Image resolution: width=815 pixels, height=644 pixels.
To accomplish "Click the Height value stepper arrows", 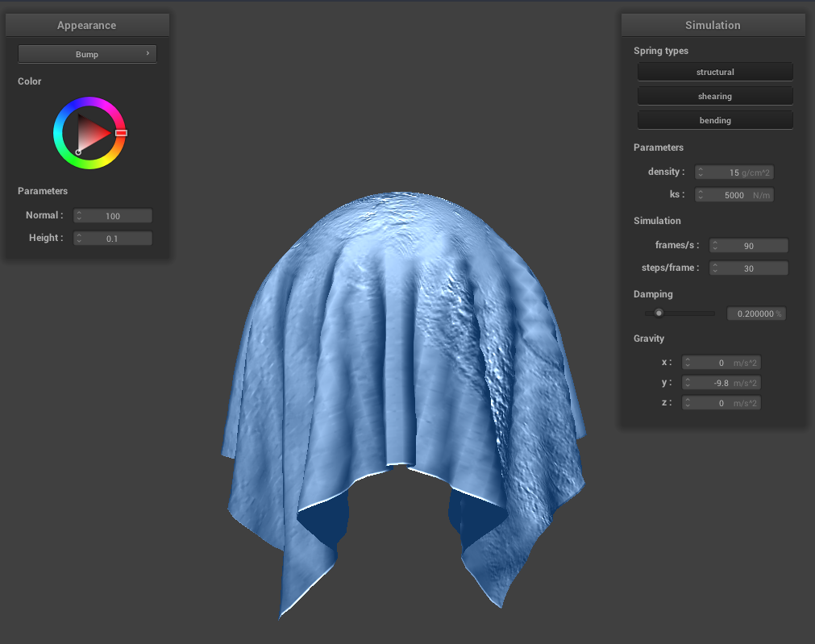I will pos(79,239).
